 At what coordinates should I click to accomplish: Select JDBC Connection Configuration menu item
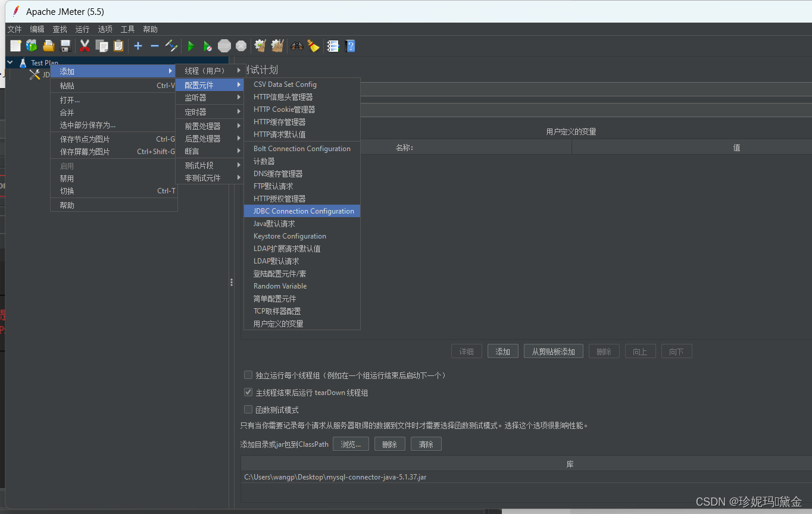[302, 211]
